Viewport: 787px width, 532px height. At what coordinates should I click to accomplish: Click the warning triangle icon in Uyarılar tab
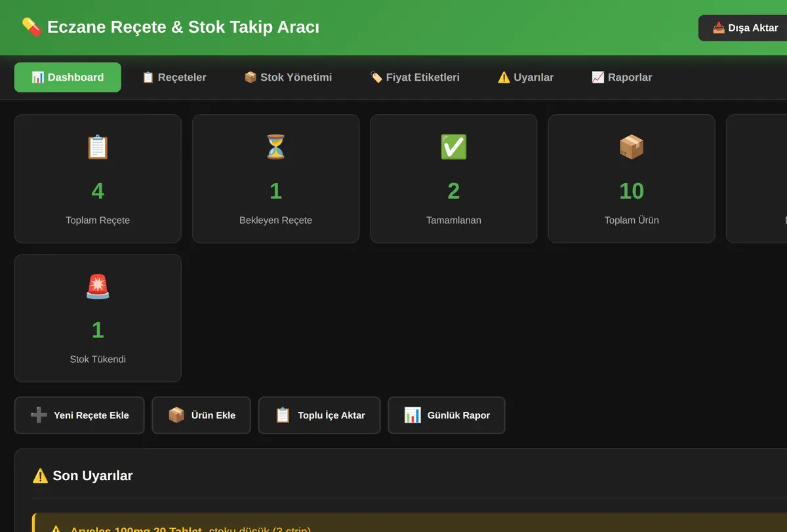[504, 77]
